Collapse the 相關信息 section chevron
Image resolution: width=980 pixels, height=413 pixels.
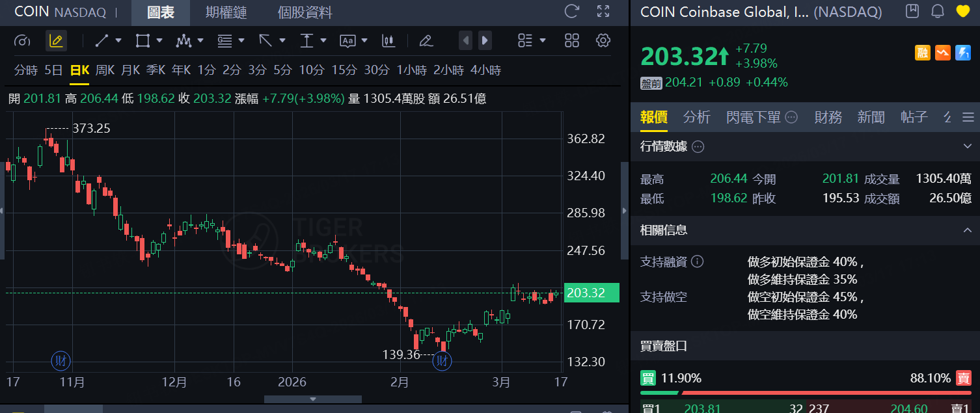(x=968, y=230)
